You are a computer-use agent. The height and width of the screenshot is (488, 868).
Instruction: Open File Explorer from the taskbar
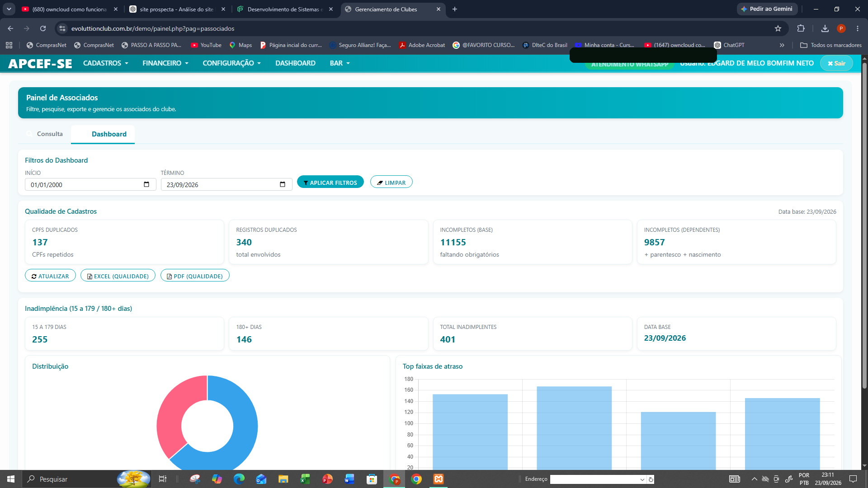(283, 479)
